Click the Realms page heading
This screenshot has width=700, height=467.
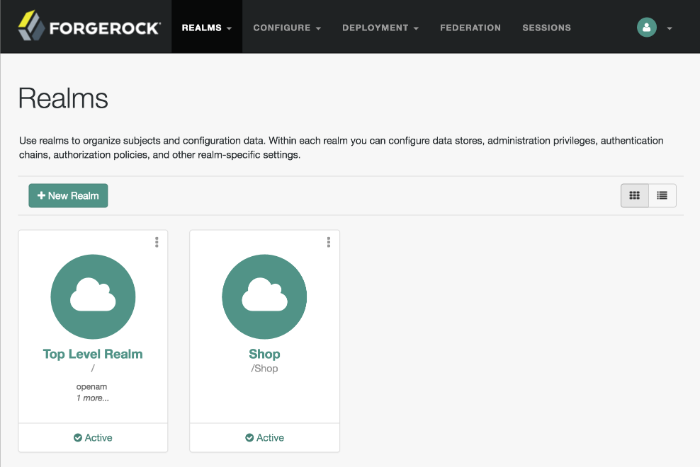tap(63, 98)
